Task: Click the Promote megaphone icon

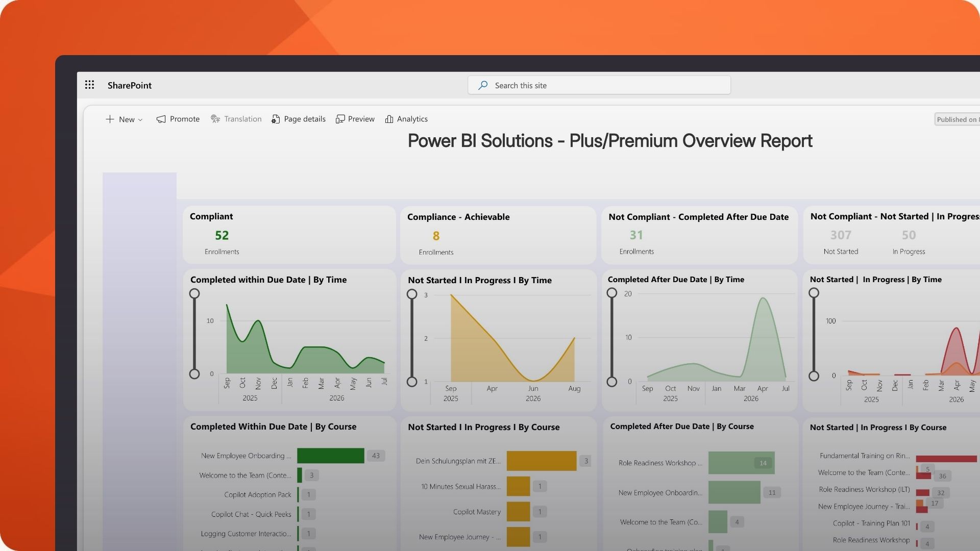Action: pyautogui.click(x=161, y=119)
